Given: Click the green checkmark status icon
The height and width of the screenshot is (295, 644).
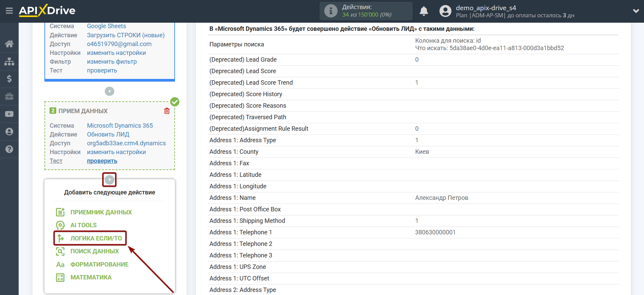Looking at the screenshot, I should 175,102.
